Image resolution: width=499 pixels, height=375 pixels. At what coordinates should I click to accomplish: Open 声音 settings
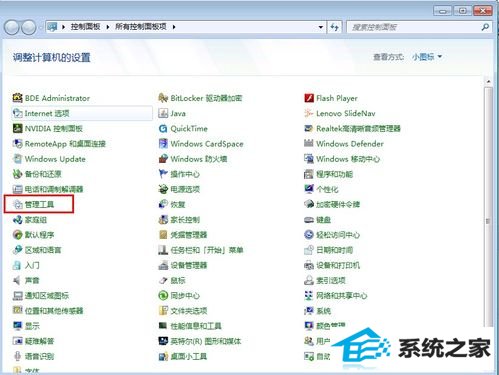pos(26,280)
